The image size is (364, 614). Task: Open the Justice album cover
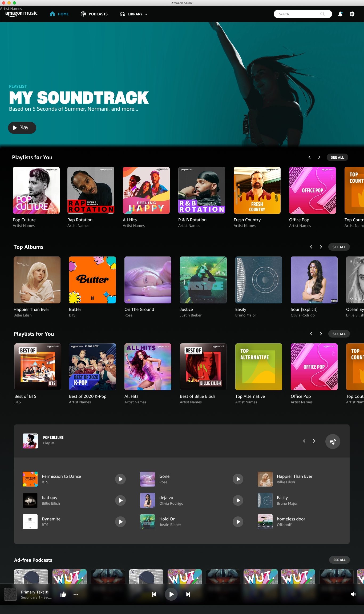pyautogui.click(x=203, y=280)
